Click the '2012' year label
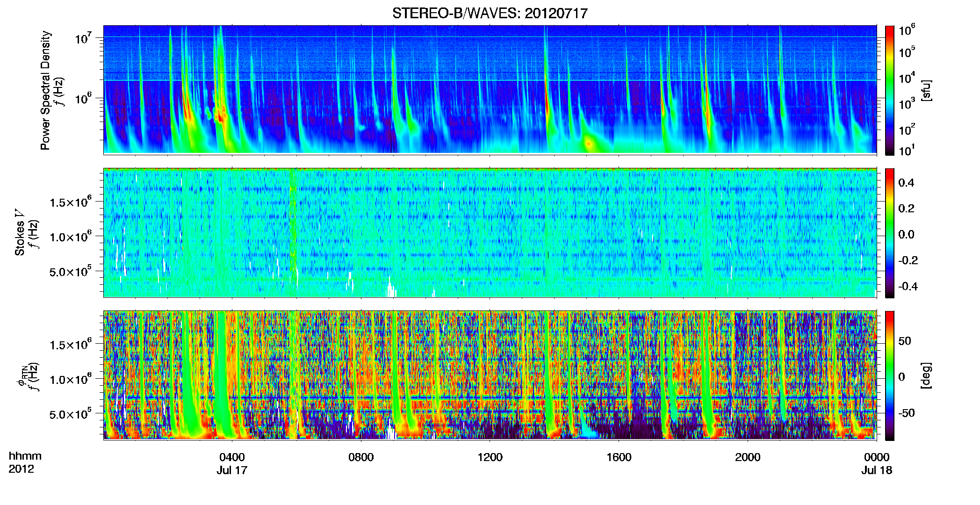The image size is (980, 505). 21,469
